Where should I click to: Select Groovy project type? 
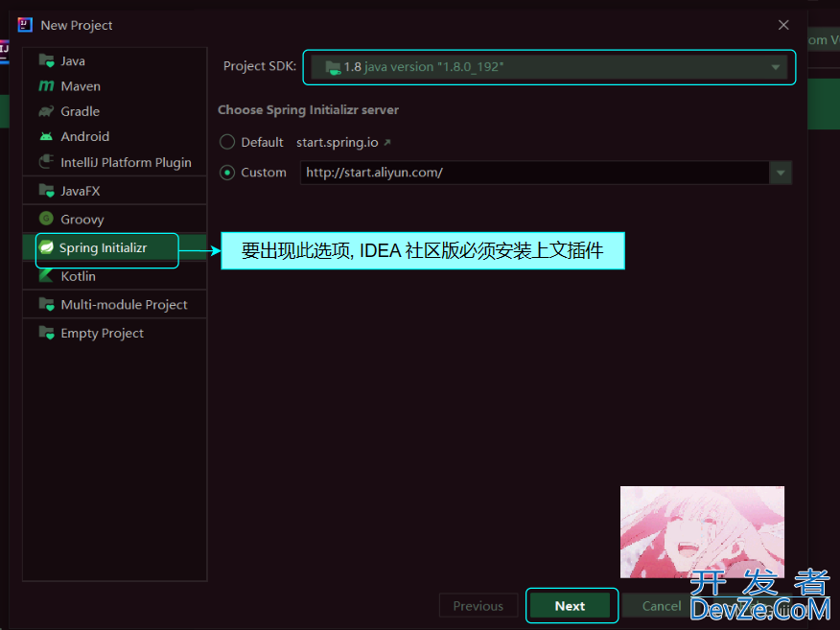tap(115, 219)
